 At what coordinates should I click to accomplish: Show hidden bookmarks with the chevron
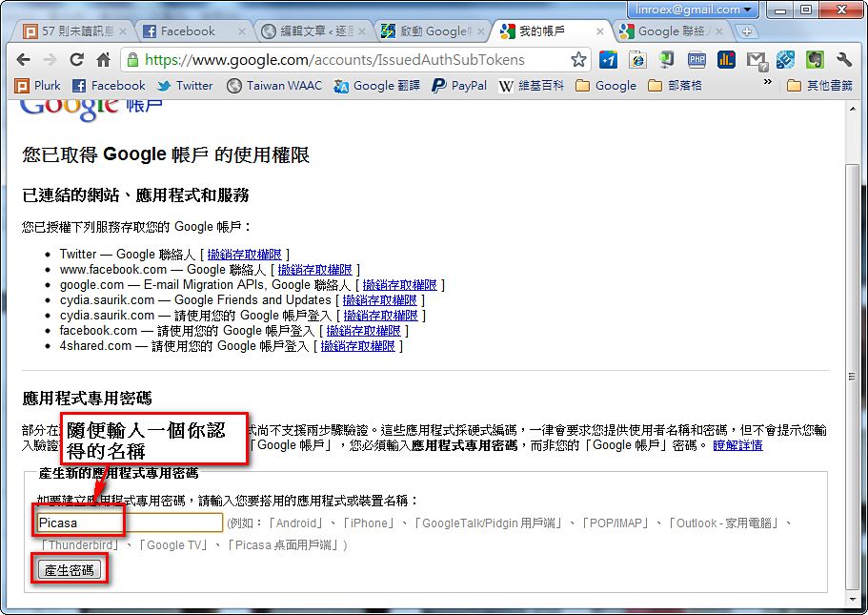tap(767, 82)
